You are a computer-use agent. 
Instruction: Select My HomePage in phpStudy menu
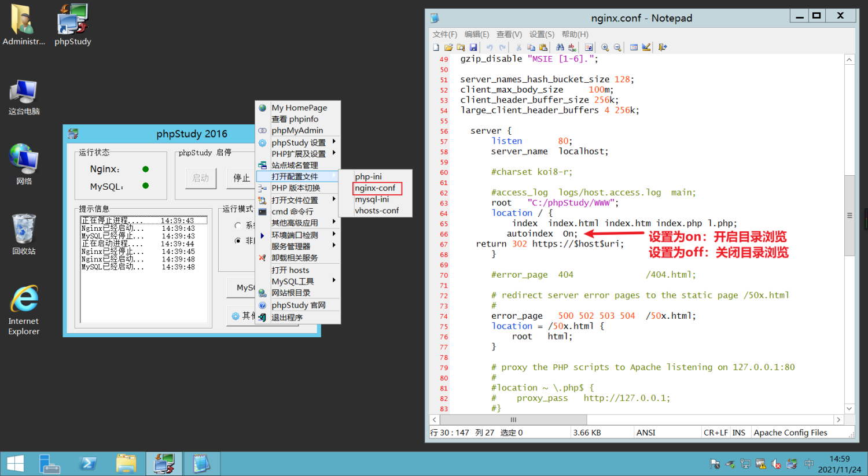pos(298,108)
